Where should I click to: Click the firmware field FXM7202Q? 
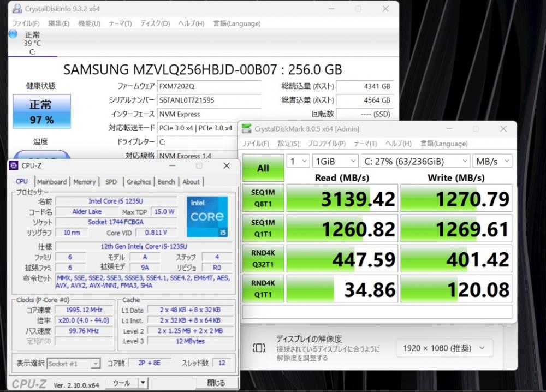click(x=209, y=86)
